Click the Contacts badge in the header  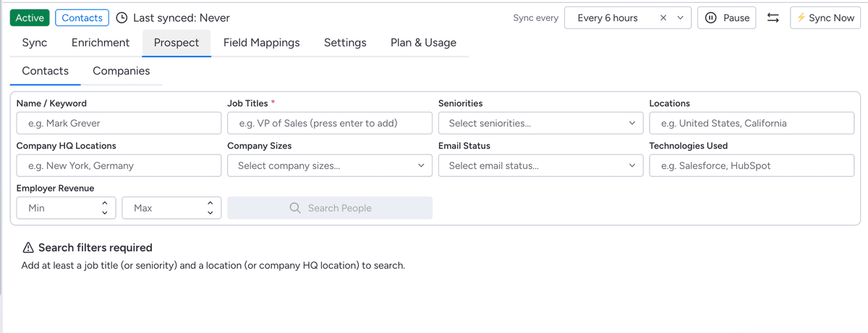point(82,18)
